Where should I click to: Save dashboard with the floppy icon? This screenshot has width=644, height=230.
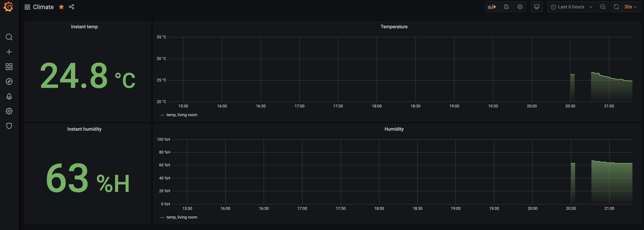pos(506,7)
